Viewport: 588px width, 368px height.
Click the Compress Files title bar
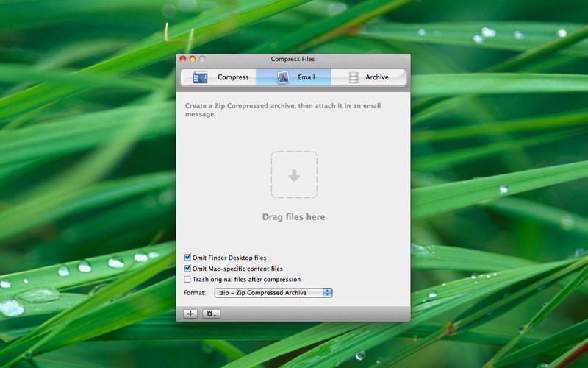click(x=293, y=59)
